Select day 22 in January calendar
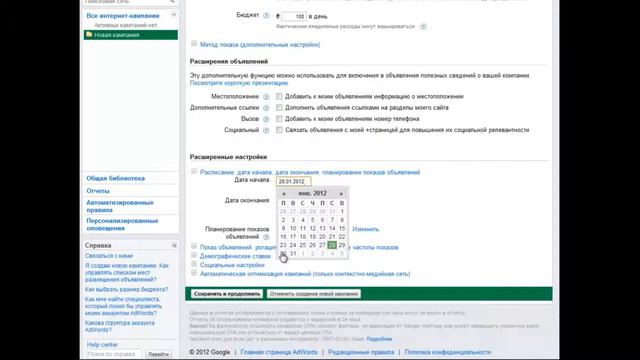Image resolution: width=640 pixels, height=360 pixels. click(342, 237)
